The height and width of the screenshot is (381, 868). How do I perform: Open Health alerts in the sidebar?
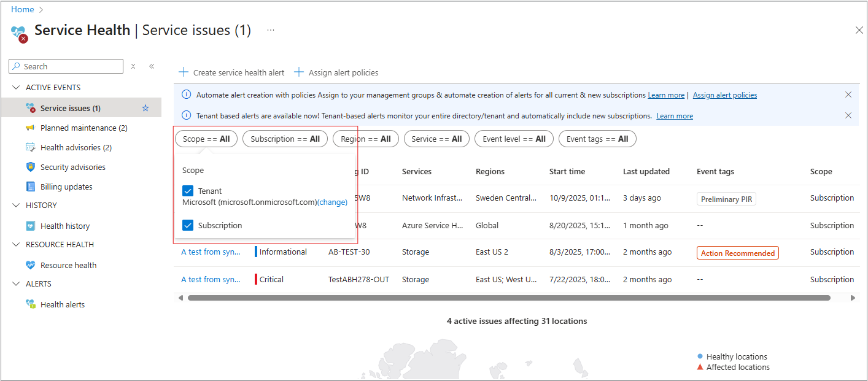62,304
